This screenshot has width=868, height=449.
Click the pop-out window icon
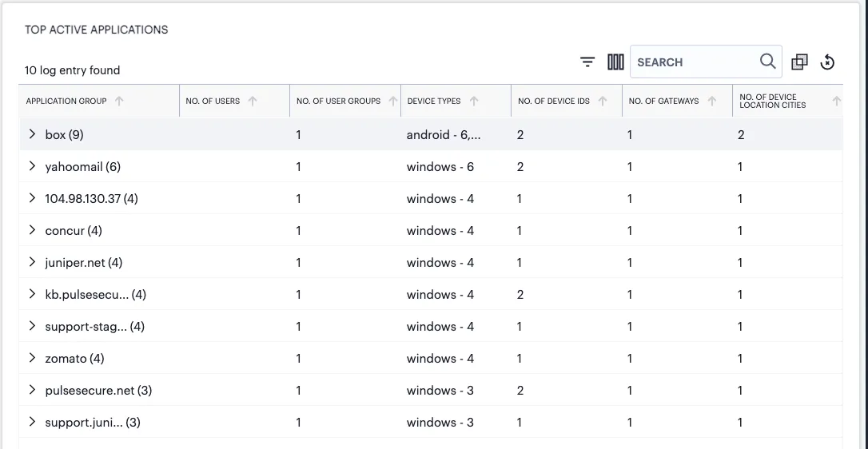pyautogui.click(x=799, y=62)
